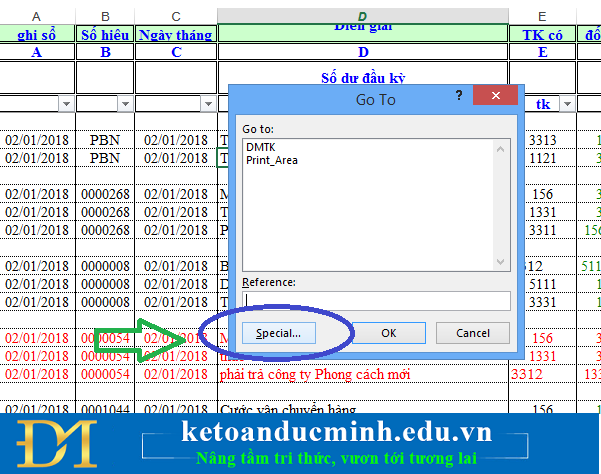Click the 'TK có' header cell
601x474 pixels.
pos(542,34)
